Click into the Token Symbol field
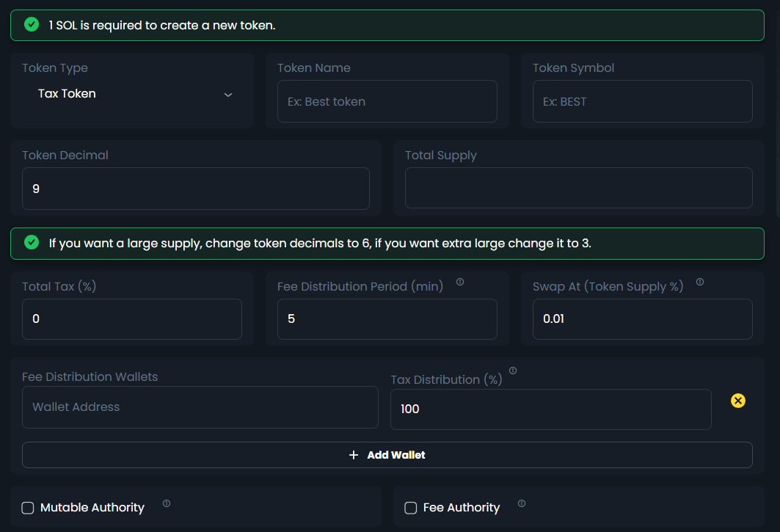Viewport: 780px width, 532px height. 642,101
